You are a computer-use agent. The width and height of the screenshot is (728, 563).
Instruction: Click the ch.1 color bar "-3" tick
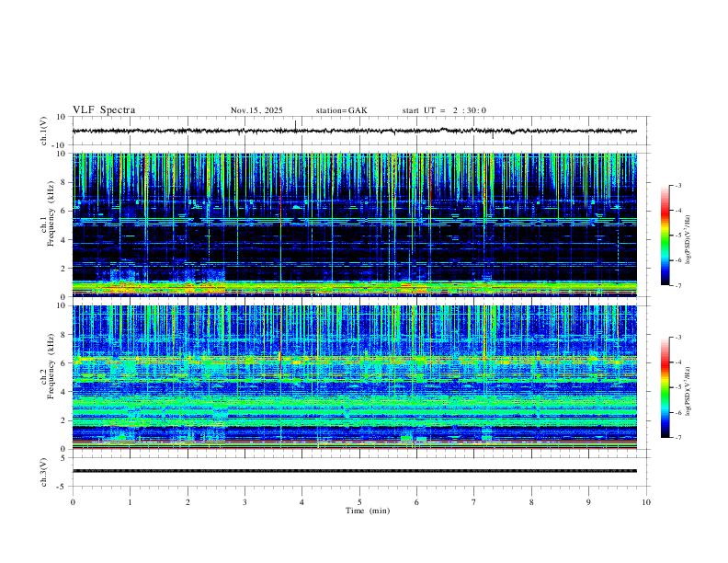point(677,186)
